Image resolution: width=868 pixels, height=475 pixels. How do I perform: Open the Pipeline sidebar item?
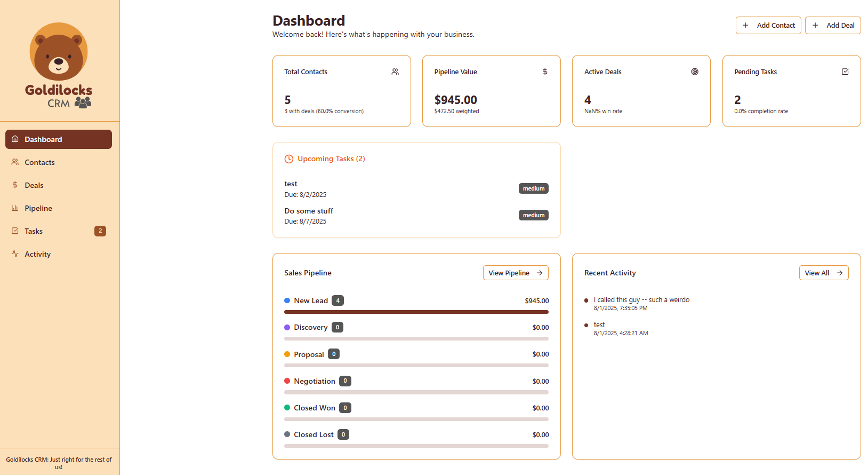[x=38, y=208]
